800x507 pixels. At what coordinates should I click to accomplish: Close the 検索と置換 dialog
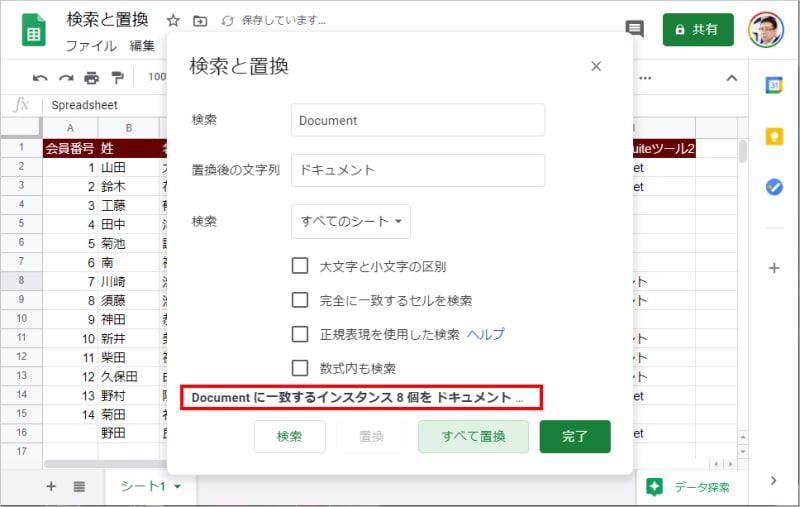point(596,66)
